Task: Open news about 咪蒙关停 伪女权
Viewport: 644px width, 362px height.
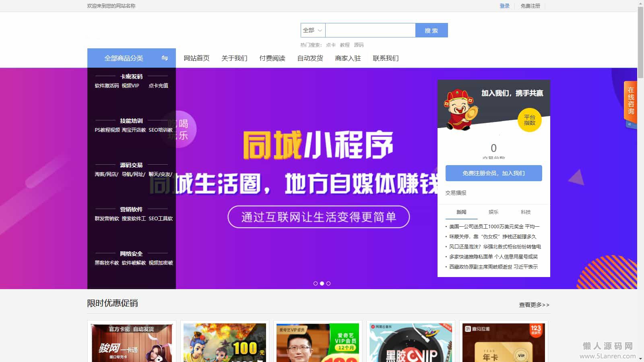Action: (493, 236)
